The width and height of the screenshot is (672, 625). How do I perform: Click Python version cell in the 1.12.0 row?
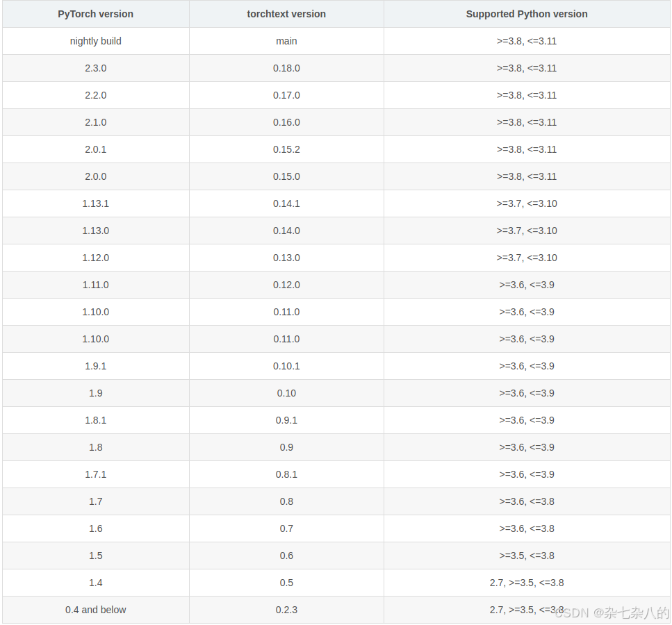527,258
